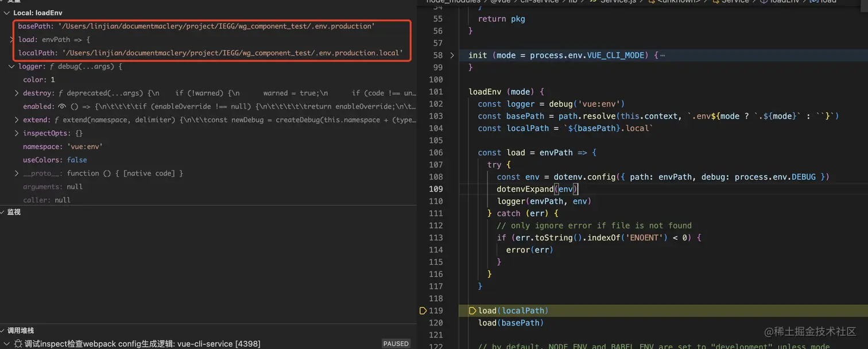
Task: Collapse the 调用堆栈 call stack section
Action: click(3, 331)
